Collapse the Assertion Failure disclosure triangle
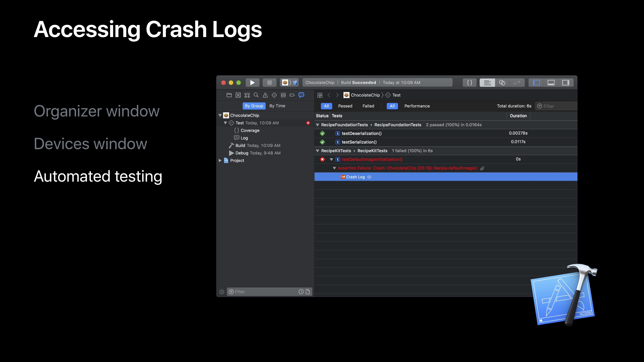644x362 pixels. tap(334, 168)
